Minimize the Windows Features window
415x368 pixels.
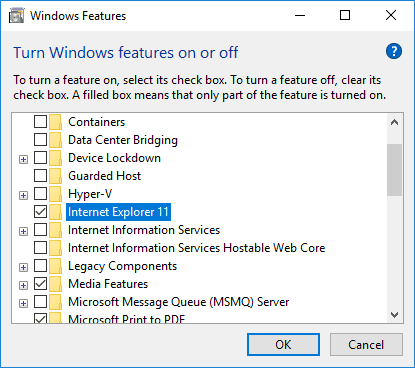point(300,15)
